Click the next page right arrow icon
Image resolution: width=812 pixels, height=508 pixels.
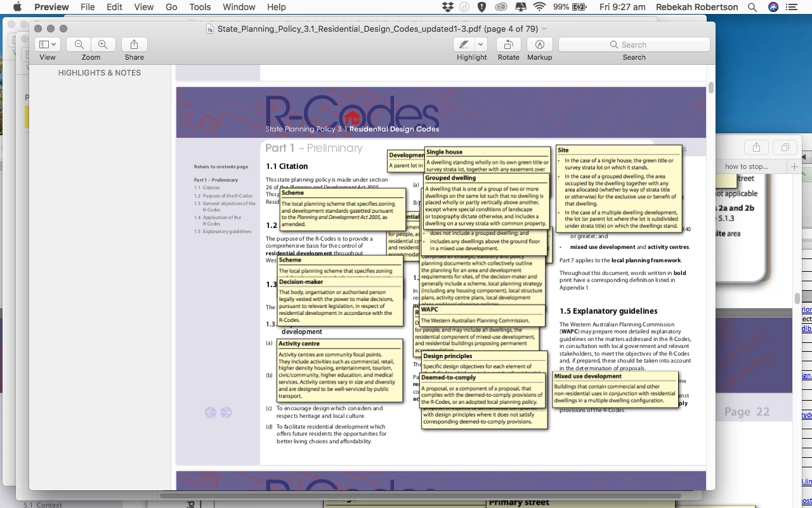point(226,413)
